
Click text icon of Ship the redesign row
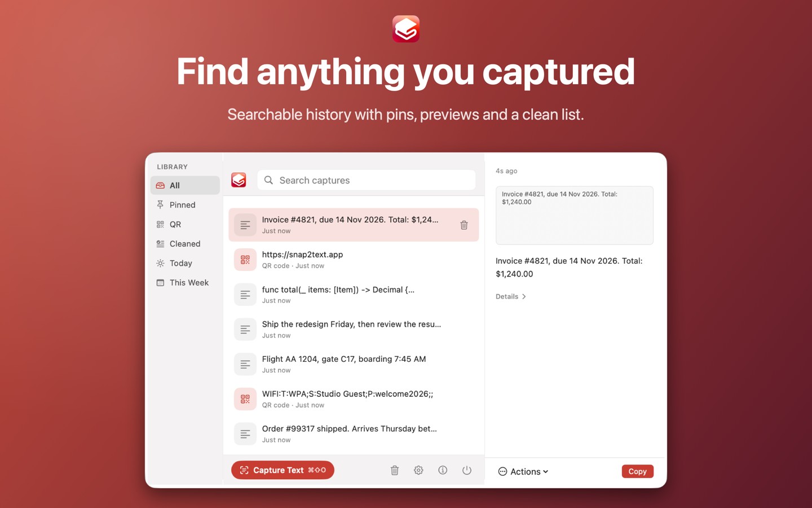point(245,330)
